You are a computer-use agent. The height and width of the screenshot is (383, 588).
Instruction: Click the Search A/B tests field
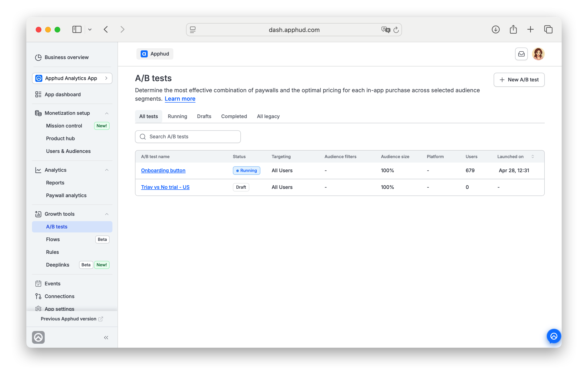[188, 137]
